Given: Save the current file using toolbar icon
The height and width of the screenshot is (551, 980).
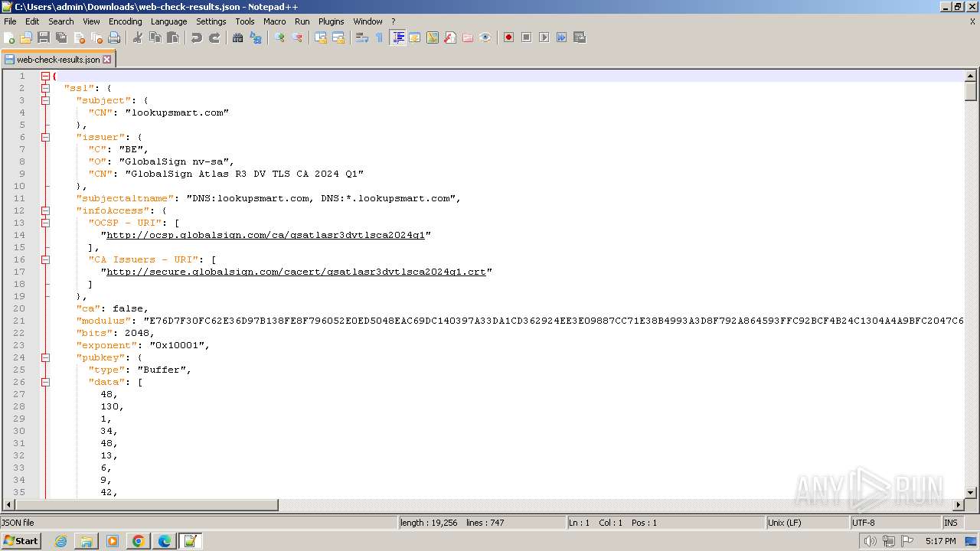Looking at the screenshot, I should point(44,37).
